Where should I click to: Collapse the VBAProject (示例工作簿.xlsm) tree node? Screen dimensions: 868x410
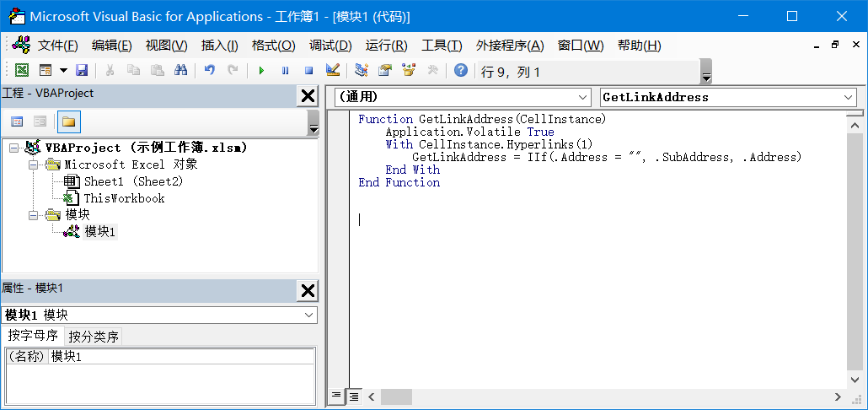pyautogui.click(x=13, y=148)
